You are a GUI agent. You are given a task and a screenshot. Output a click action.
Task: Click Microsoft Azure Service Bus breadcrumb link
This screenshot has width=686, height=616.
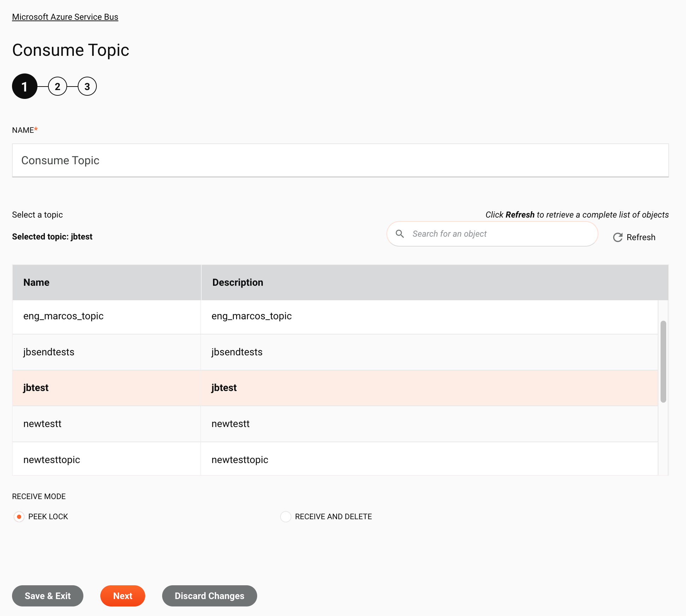pyautogui.click(x=65, y=17)
